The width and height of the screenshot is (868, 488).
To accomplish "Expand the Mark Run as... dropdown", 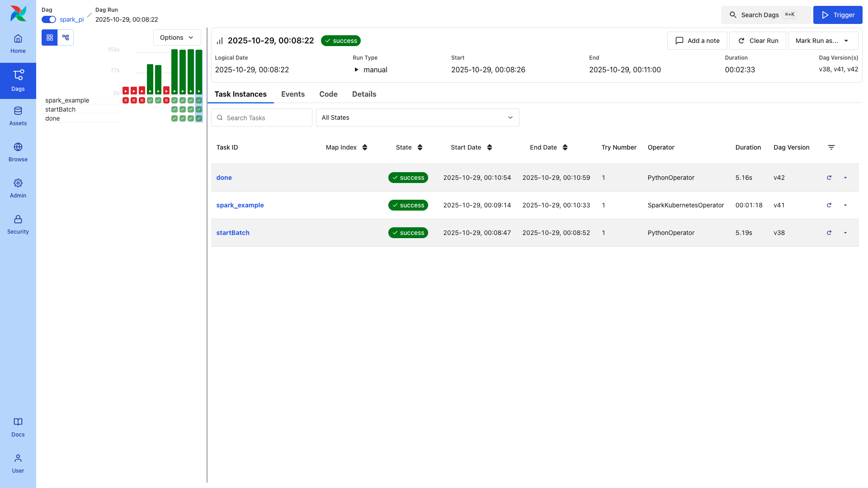I will pyautogui.click(x=822, y=41).
